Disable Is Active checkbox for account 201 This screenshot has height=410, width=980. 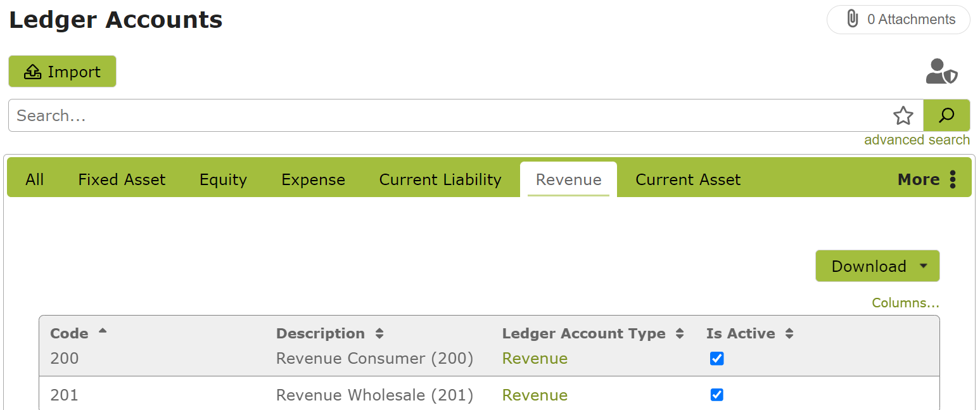pyautogui.click(x=716, y=395)
